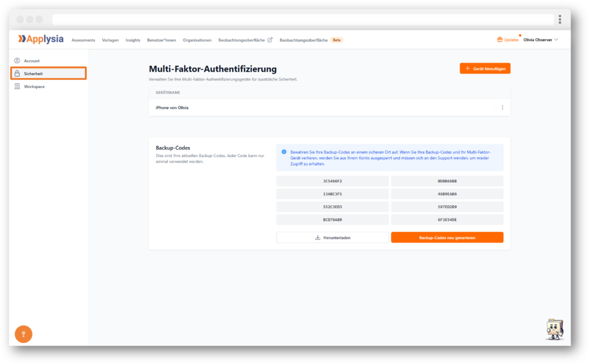This screenshot has height=364, width=589.
Task: Click the GERÄTENAME column header
Action: [x=168, y=93]
